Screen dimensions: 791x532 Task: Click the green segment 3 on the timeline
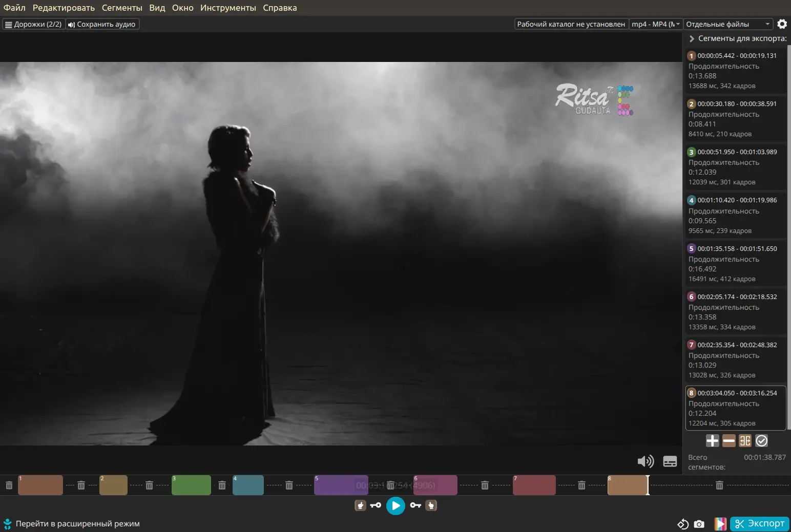pos(191,485)
